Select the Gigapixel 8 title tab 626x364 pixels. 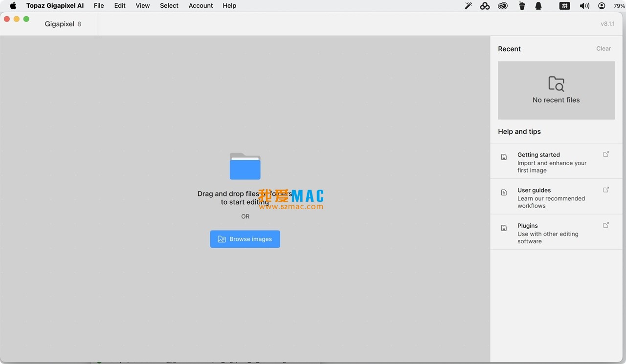point(63,24)
